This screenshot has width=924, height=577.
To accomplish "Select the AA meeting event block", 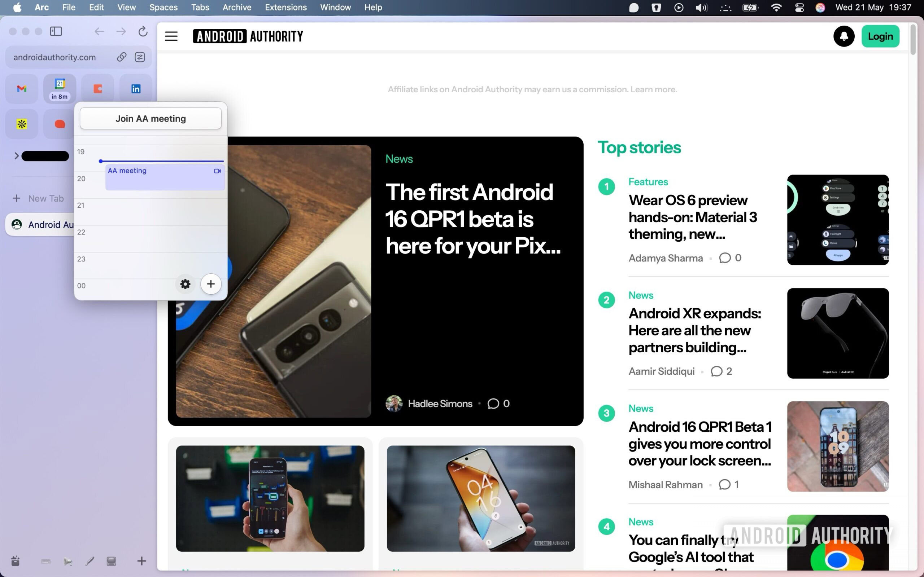I will tap(165, 178).
